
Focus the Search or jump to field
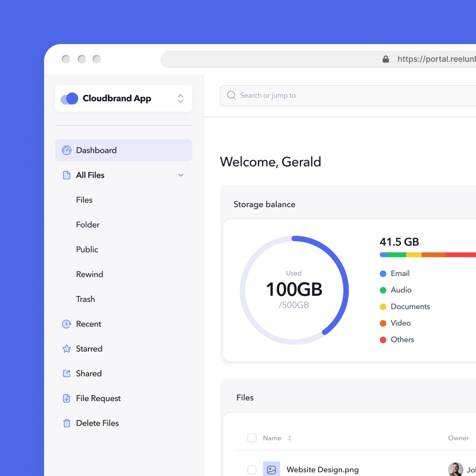(348, 96)
